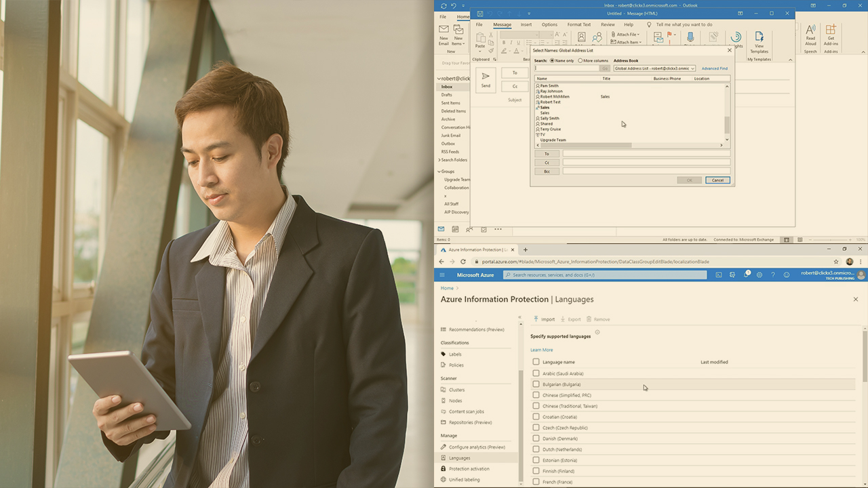Reload the Azure portal page
This screenshot has width=868, height=488.
463,262
